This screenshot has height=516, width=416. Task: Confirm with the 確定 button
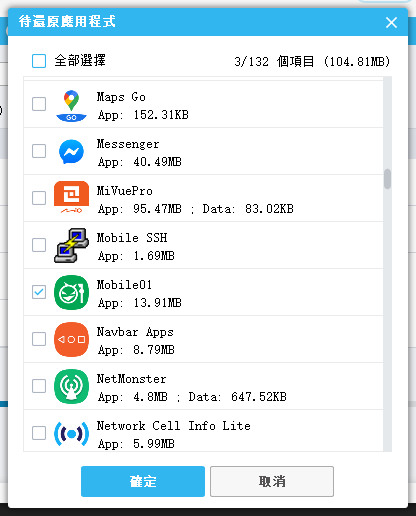click(x=143, y=481)
